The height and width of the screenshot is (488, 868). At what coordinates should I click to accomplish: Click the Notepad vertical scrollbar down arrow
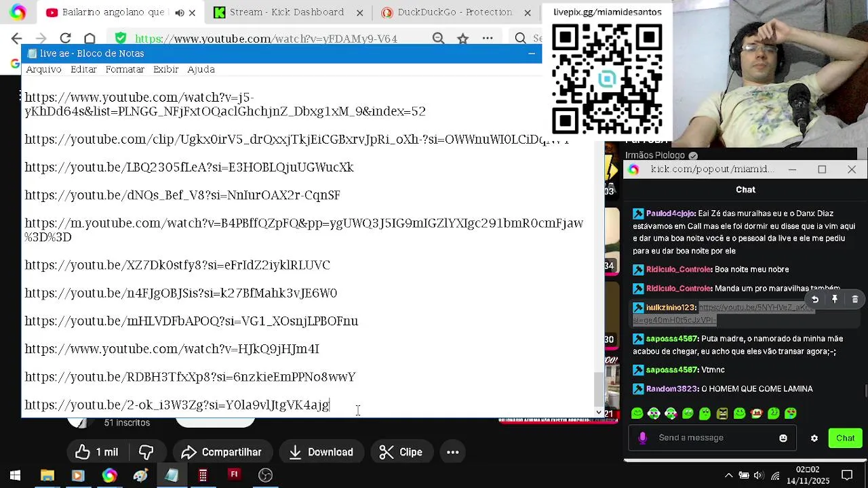pyautogui.click(x=599, y=411)
